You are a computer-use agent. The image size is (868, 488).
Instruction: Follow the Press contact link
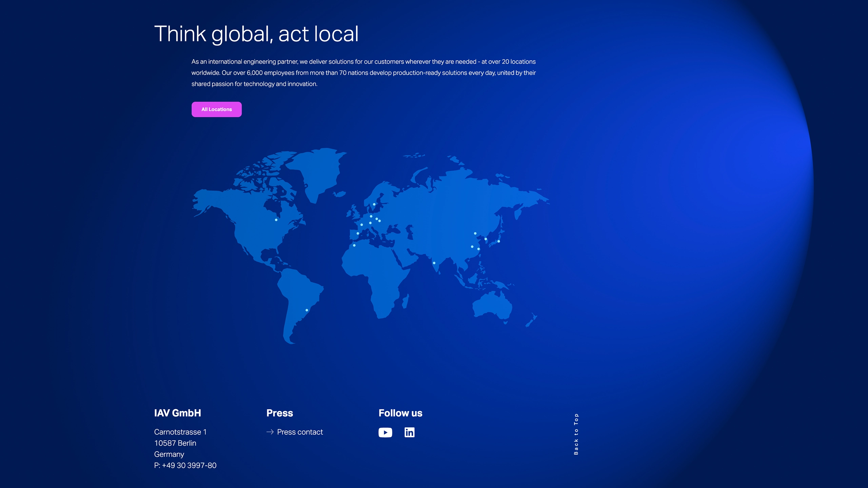click(300, 432)
